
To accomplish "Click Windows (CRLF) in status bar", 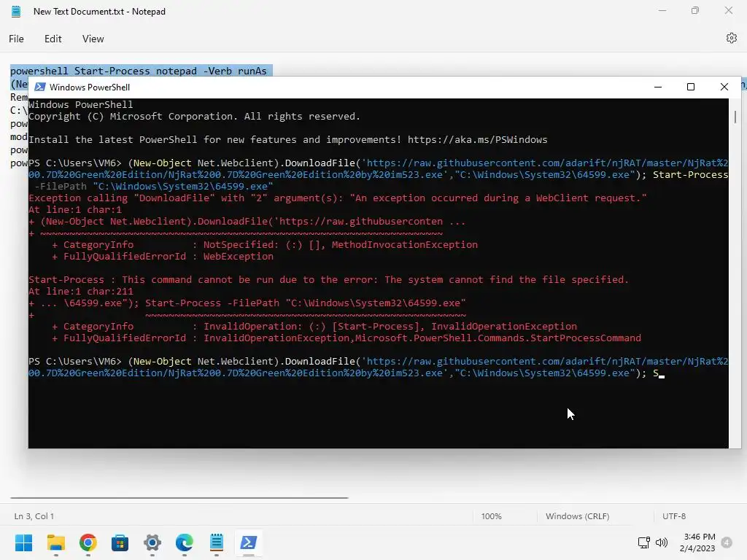I will coord(578,516).
